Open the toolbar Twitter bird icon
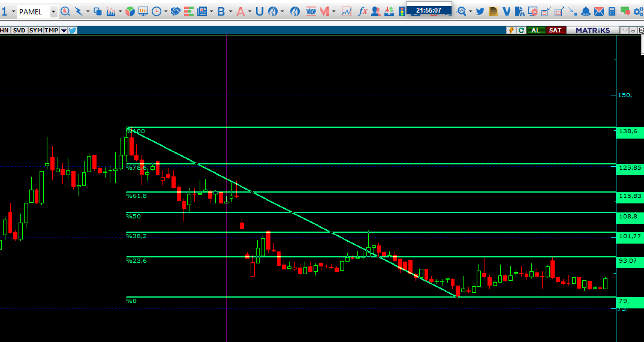The width and height of the screenshot is (644, 342). [480, 11]
